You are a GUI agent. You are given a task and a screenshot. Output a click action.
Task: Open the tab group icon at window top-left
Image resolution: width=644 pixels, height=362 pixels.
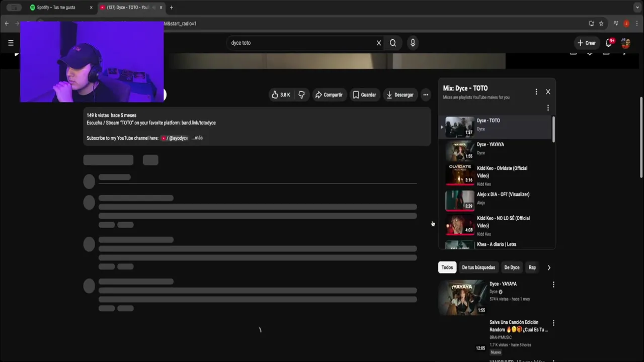14,8
